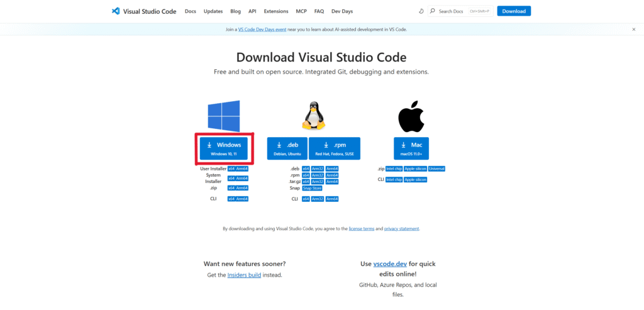Download the .deb package for Debian, Ubuntu
The width and height of the screenshot is (644, 310).
pos(287,148)
